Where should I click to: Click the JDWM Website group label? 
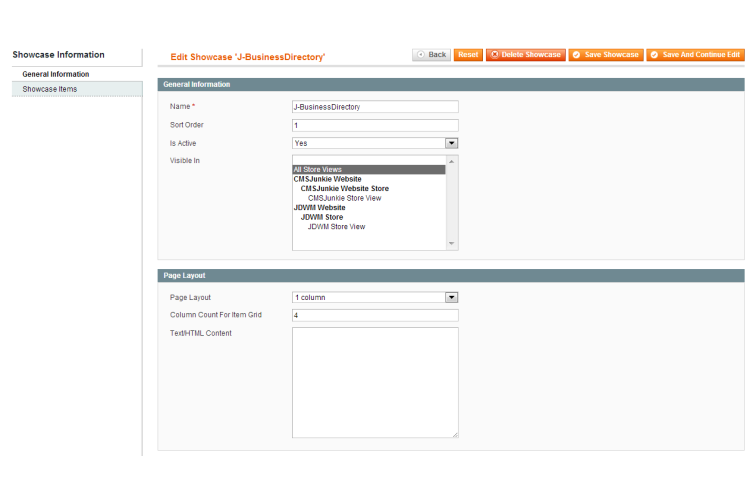(x=320, y=208)
